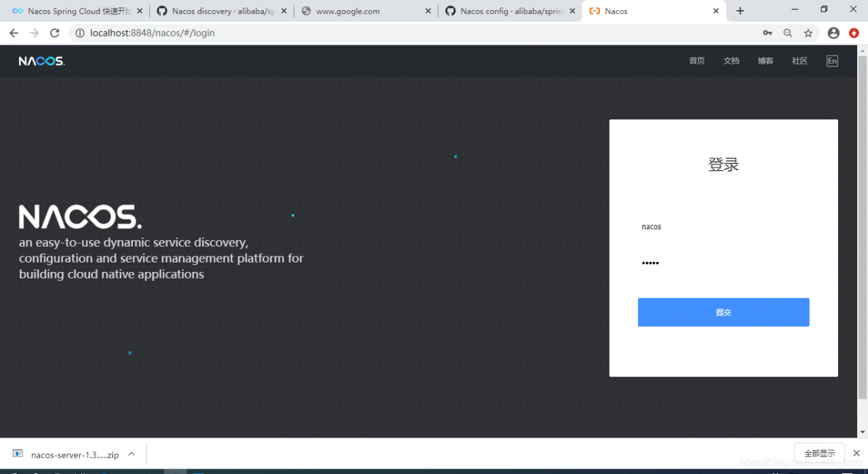The width and height of the screenshot is (868, 474).
Task: Close the www.google.com tab
Action: (x=428, y=11)
